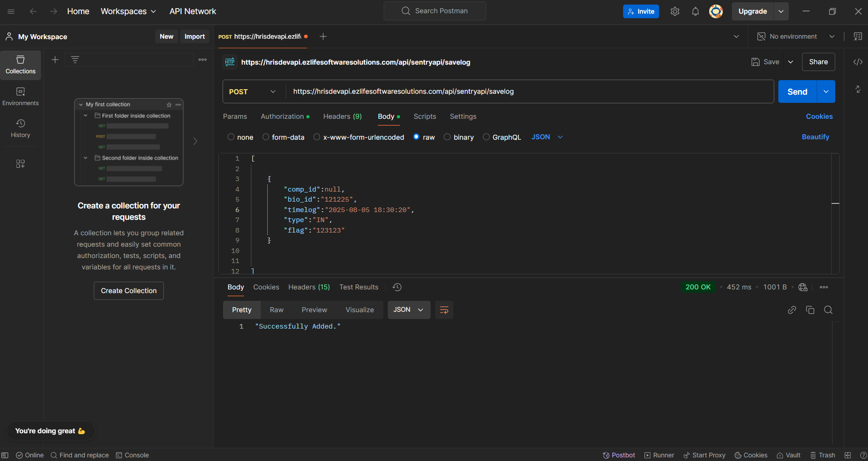Open the Workspaces dropdown
This screenshot has width=868, height=461.
pos(128,11)
